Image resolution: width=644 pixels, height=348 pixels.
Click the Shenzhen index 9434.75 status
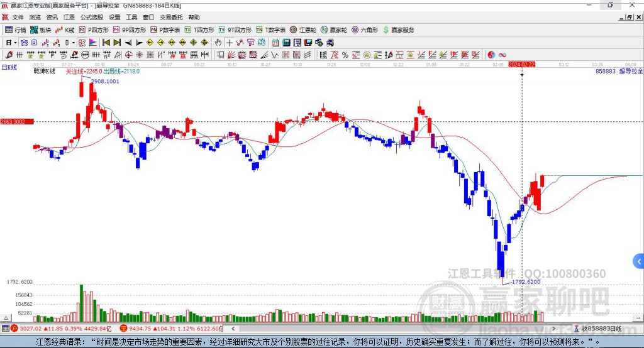(x=171, y=329)
